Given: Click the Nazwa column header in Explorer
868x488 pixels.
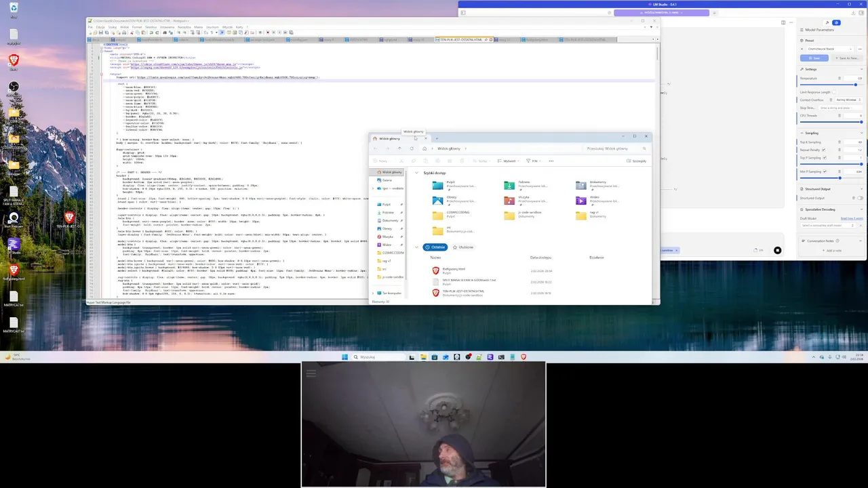Looking at the screenshot, I should 435,258.
